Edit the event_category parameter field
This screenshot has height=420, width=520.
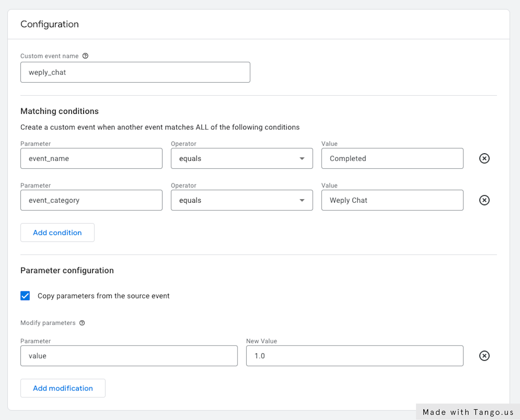91,200
